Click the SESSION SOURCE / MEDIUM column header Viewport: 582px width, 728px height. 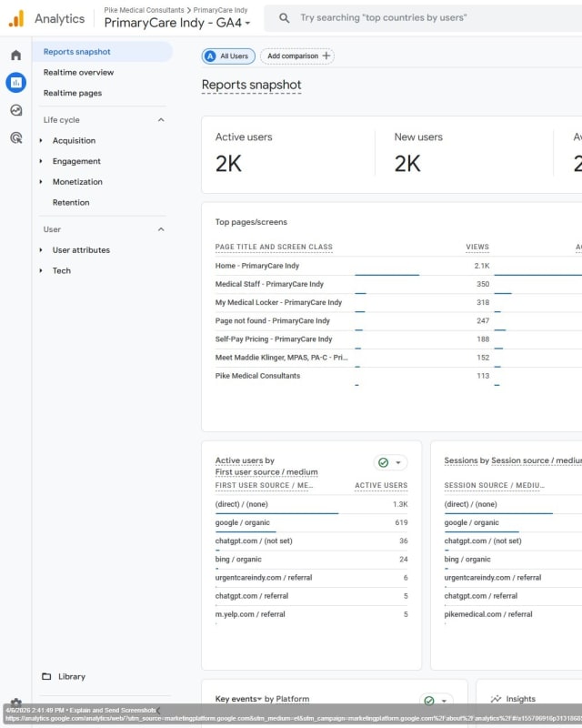pyautogui.click(x=495, y=485)
